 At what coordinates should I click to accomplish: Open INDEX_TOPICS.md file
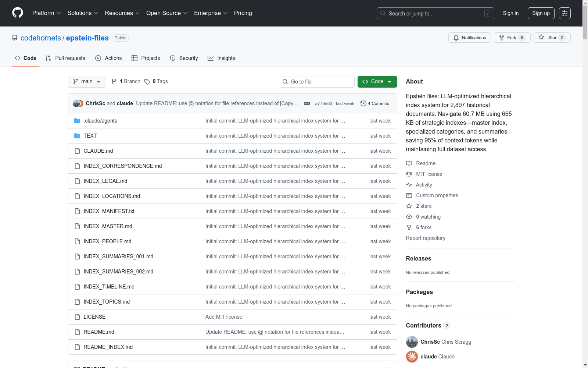pos(107,302)
